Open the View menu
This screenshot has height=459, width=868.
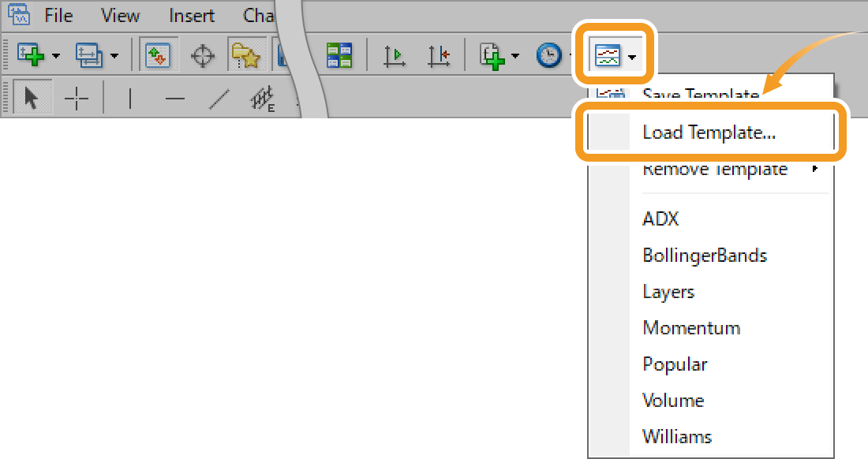tap(120, 16)
